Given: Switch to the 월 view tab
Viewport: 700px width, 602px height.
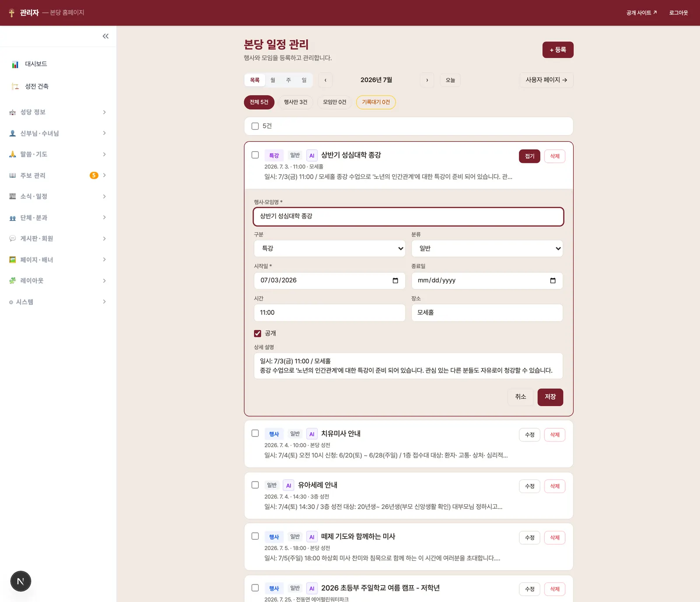Looking at the screenshot, I should pyautogui.click(x=273, y=80).
